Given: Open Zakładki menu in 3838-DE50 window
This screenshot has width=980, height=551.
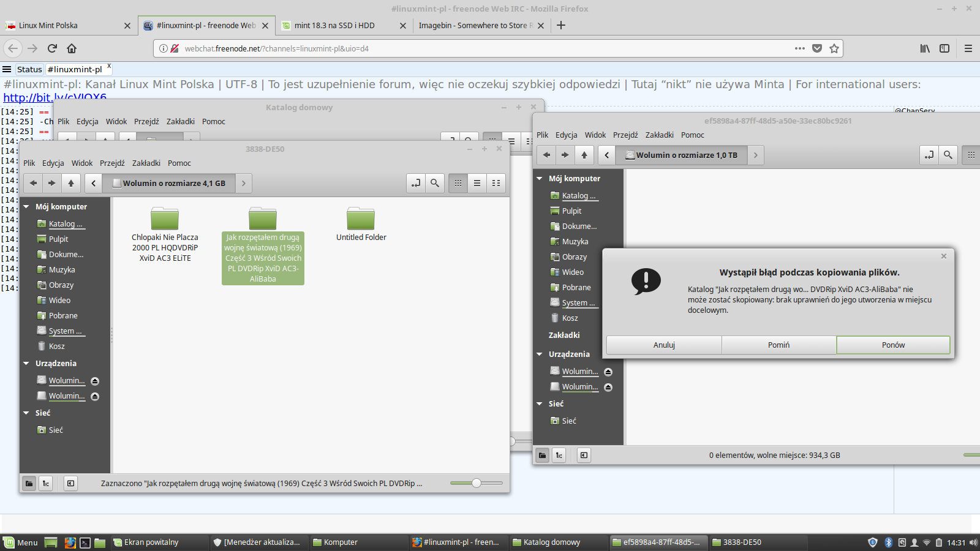Looking at the screenshot, I should click(x=146, y=163).
